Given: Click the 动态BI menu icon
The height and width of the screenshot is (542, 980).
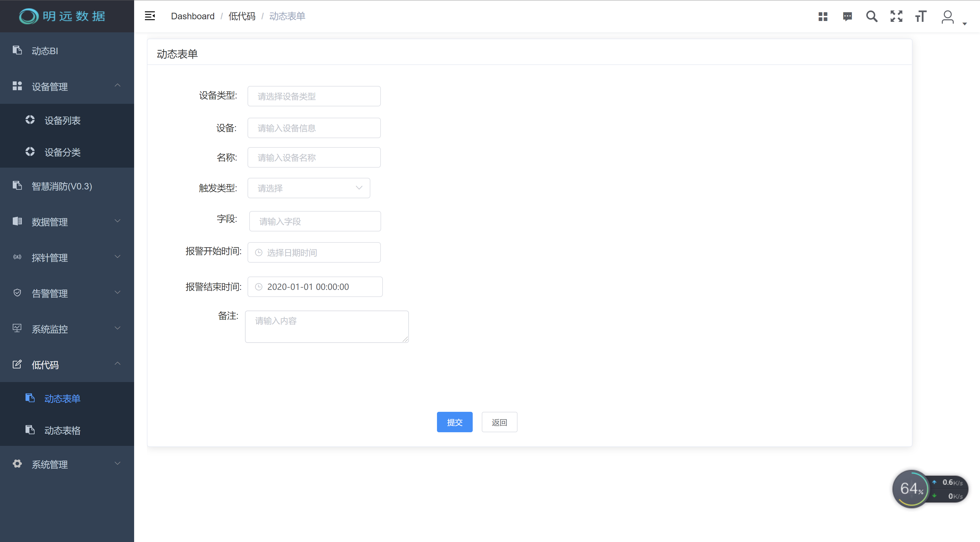Looking at the screenshot, I should [17, 50].
